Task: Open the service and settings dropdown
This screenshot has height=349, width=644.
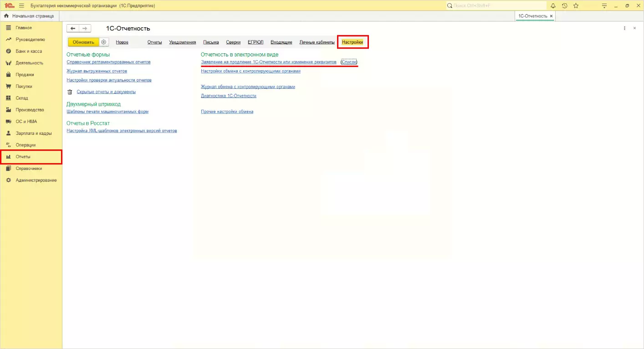Action: (604, 5)
